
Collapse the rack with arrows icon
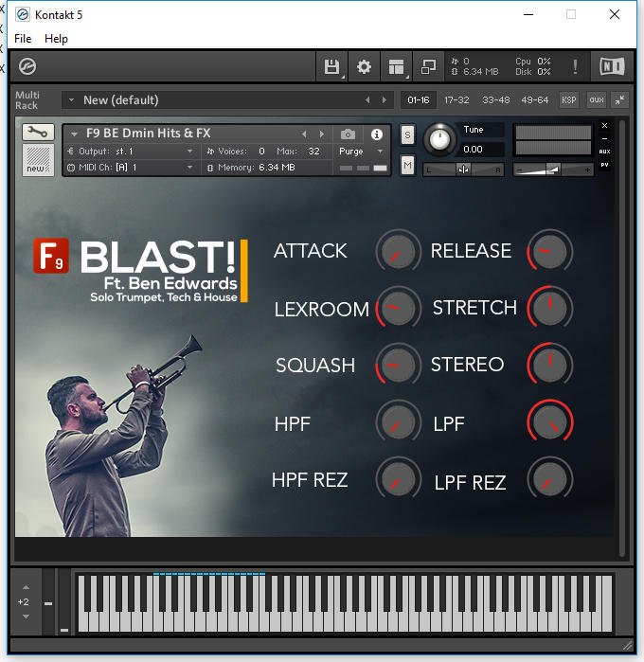tap(619, 100)
